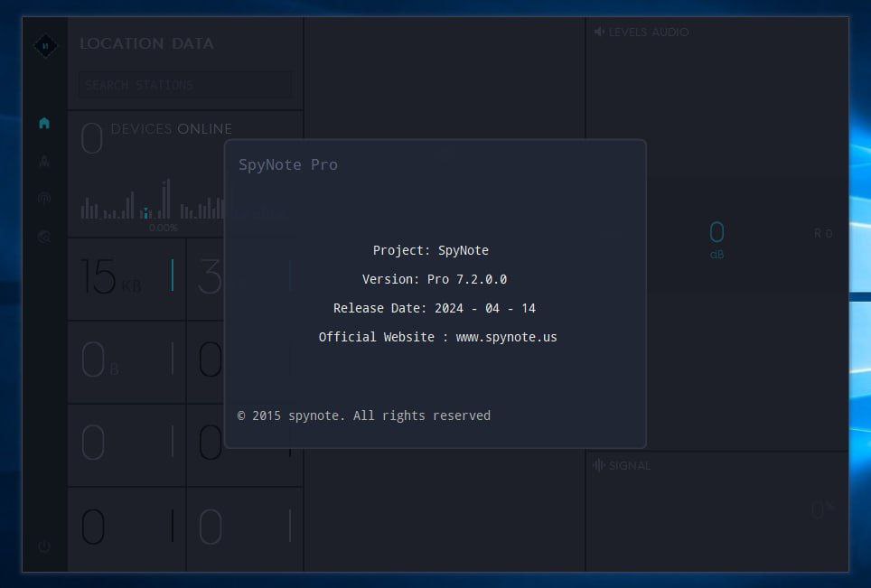Click the Location Data heading
Viewport: 871px width, 588px height.
tap(146, 43)
